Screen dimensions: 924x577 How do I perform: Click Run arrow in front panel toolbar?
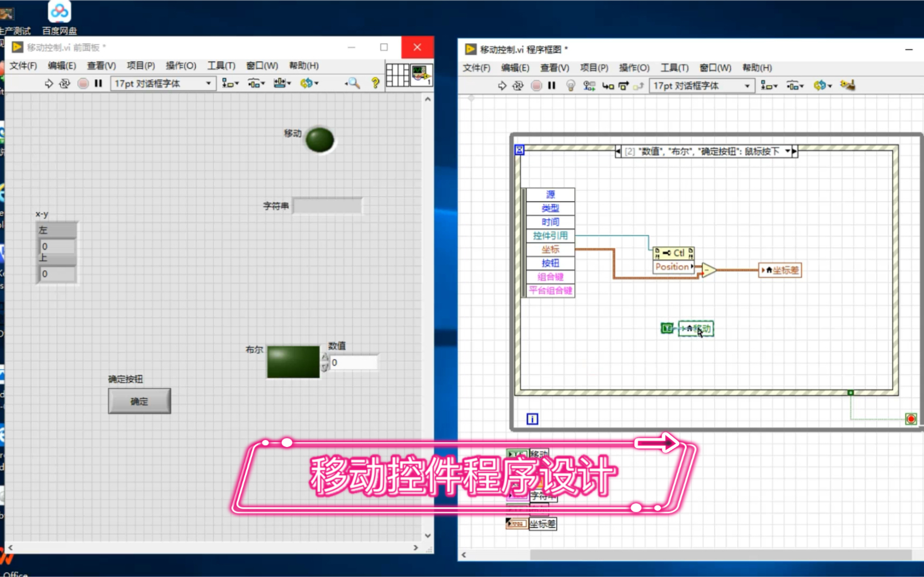49,84
